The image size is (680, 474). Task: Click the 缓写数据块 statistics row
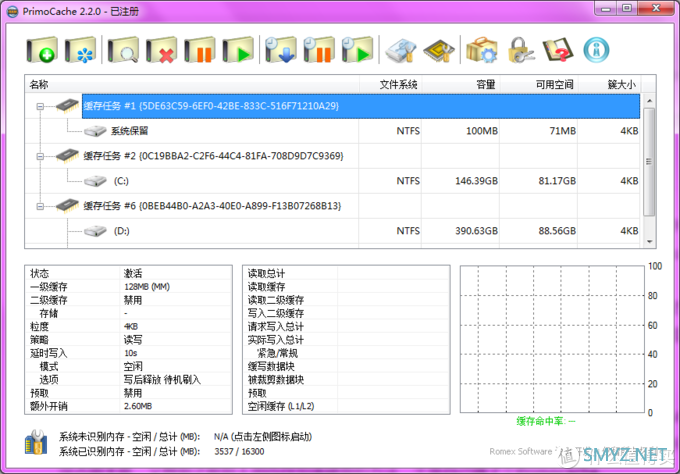[x=346, y=366]
